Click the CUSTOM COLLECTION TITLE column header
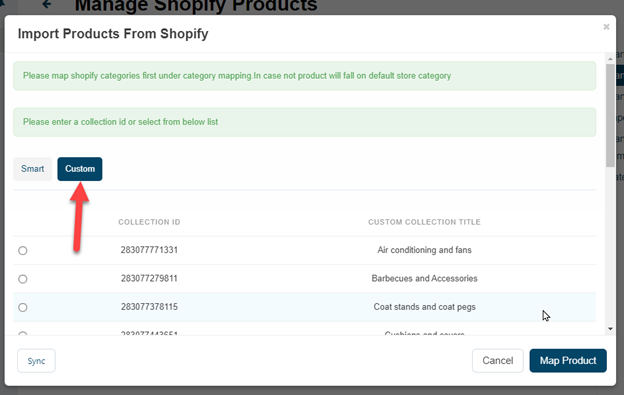624x395 pixels. 424,222
